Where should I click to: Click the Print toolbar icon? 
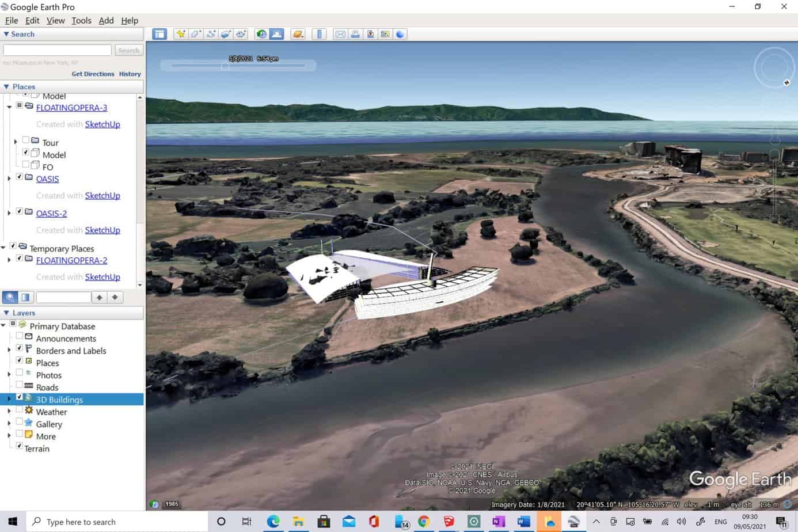click(355, 34)
